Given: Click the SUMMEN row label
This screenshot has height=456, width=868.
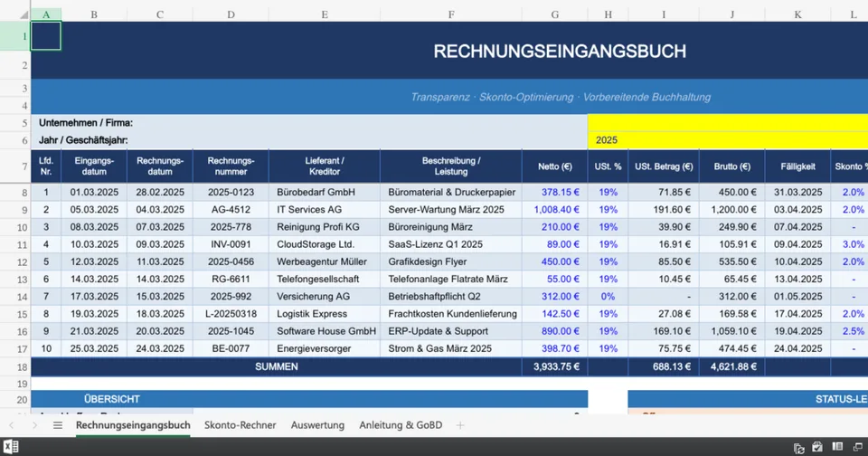Looking at the screenshot, I should (277, 366).
